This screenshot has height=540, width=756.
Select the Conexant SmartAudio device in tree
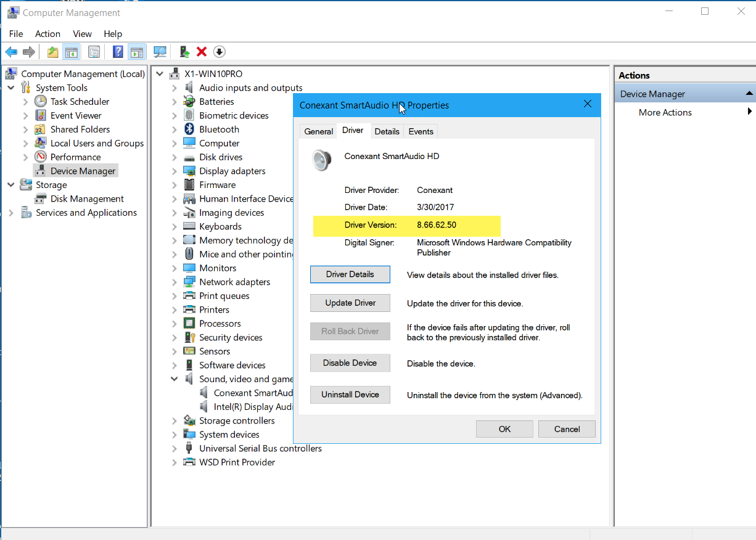[x=253, y=393]
